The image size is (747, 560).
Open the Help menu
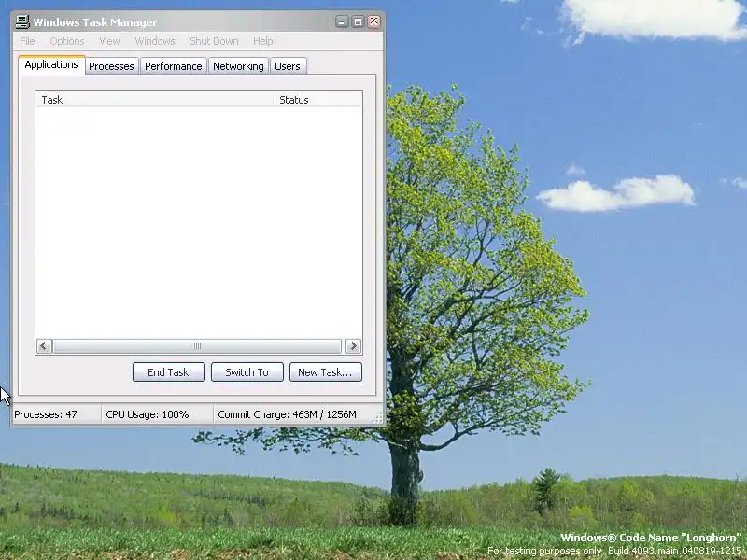click(262, 41)
